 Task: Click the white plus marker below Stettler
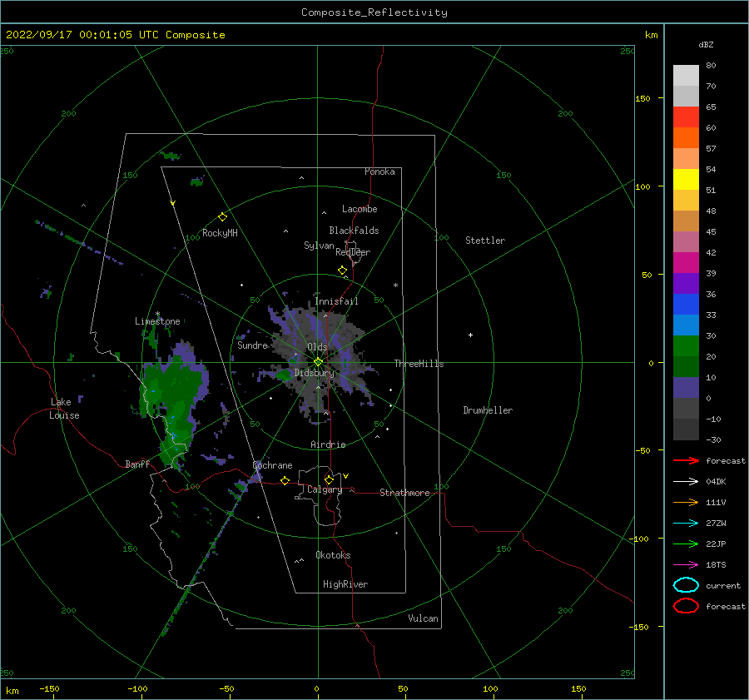[x=470, y=335]
